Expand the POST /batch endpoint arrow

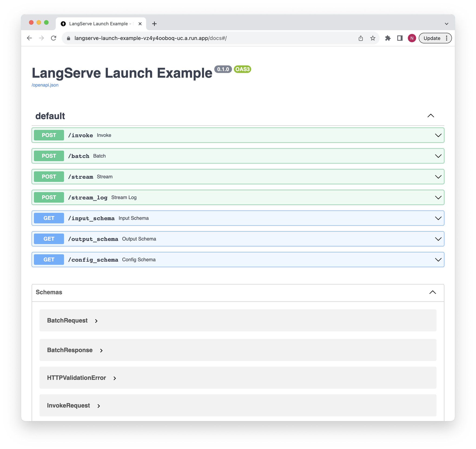[x=438, y=156]
